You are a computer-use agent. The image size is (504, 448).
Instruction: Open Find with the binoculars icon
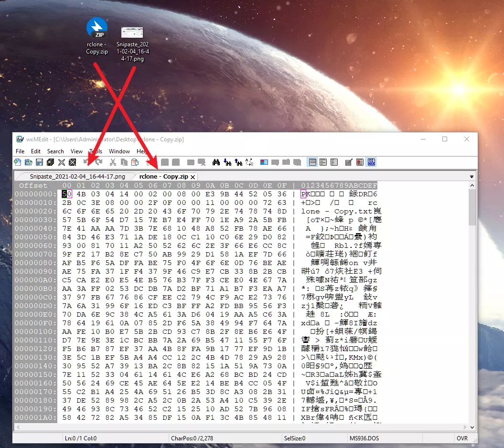click(216, 162)
